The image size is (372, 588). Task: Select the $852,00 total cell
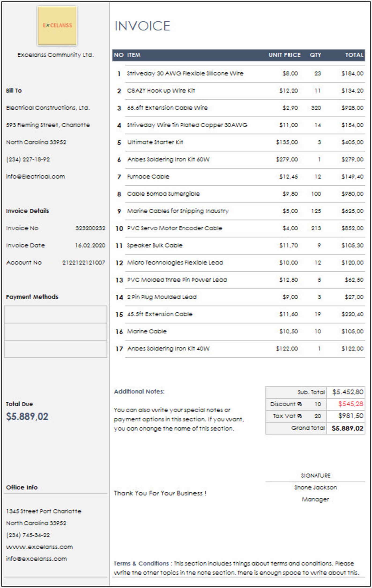[352, 228]
